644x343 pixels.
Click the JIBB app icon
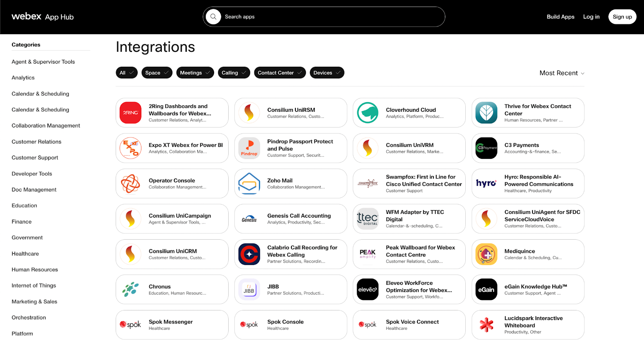pyautogui.click(x=249, y=290)
